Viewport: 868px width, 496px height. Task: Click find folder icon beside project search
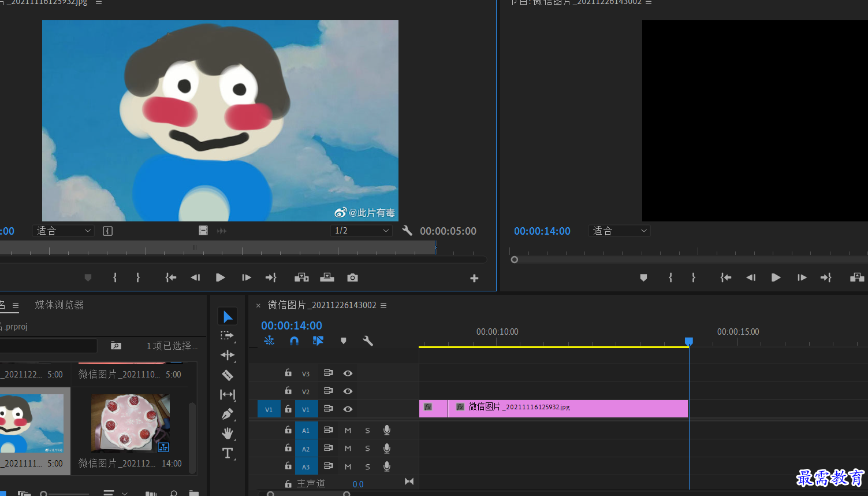(x=116, y=346)
